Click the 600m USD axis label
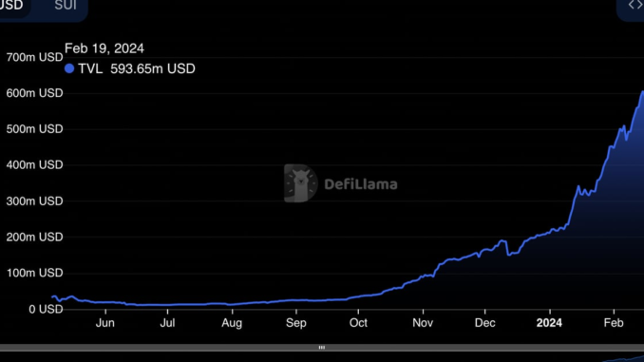Image resolution: width=644 pixels, height=362 pixels. (x=34, y=93)
